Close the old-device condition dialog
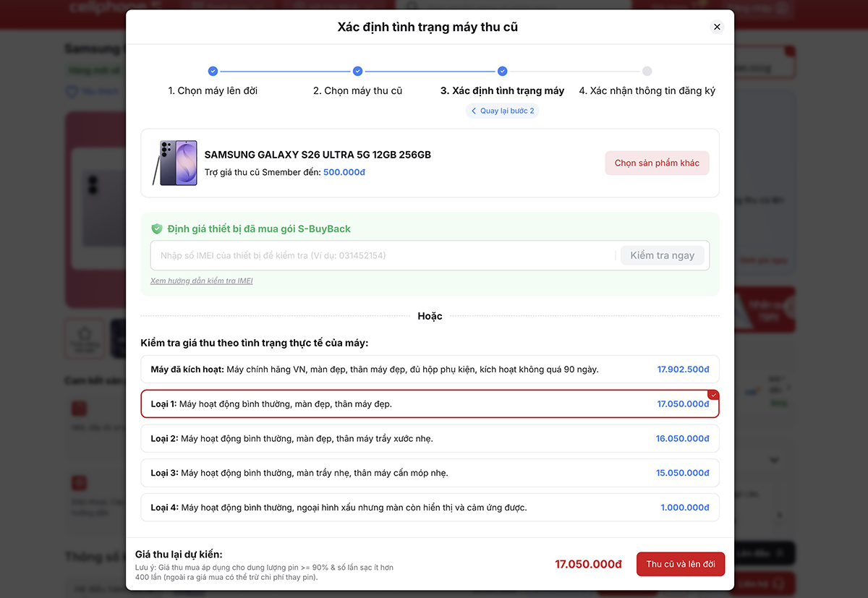This screenshot has width=868, height=598. [717, 27]
